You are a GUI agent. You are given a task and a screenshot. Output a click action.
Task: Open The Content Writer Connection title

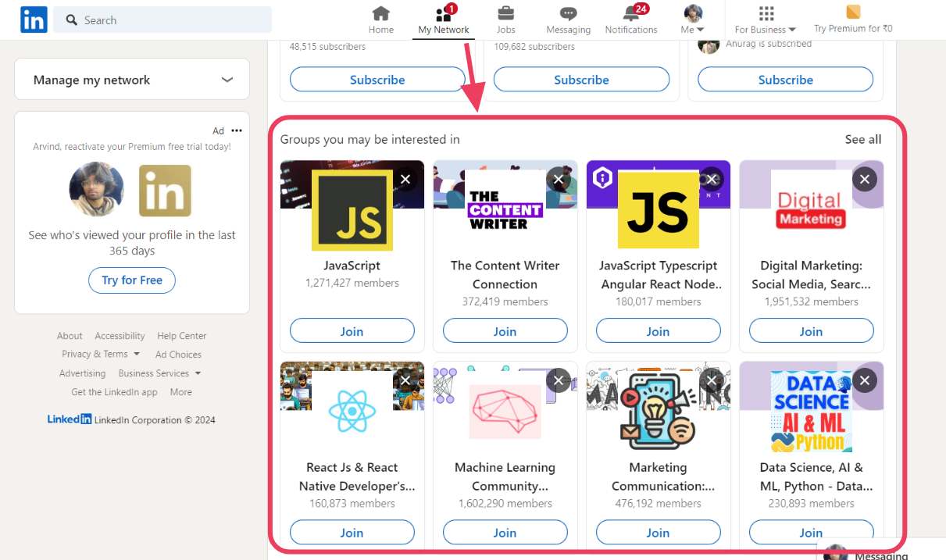point(505,275)
